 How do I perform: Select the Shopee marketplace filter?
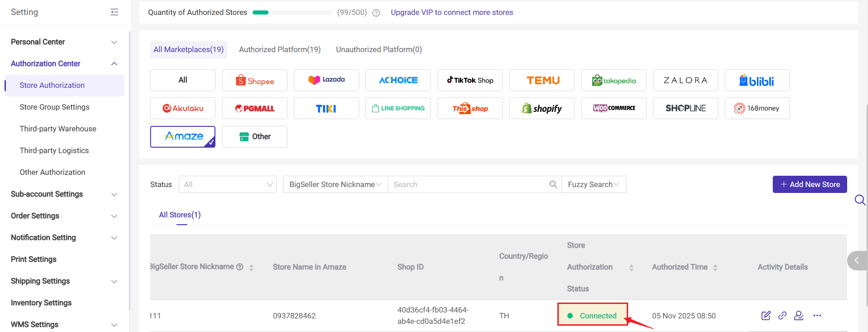pos(254,80)
